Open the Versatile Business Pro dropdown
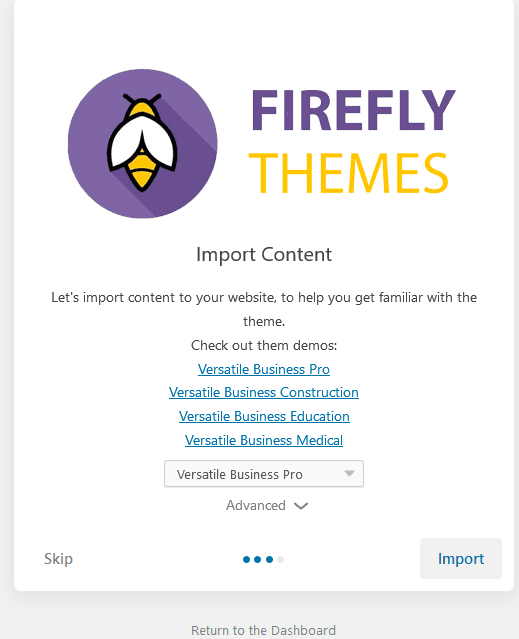This screenshot has height=639, width=519. 264,474
